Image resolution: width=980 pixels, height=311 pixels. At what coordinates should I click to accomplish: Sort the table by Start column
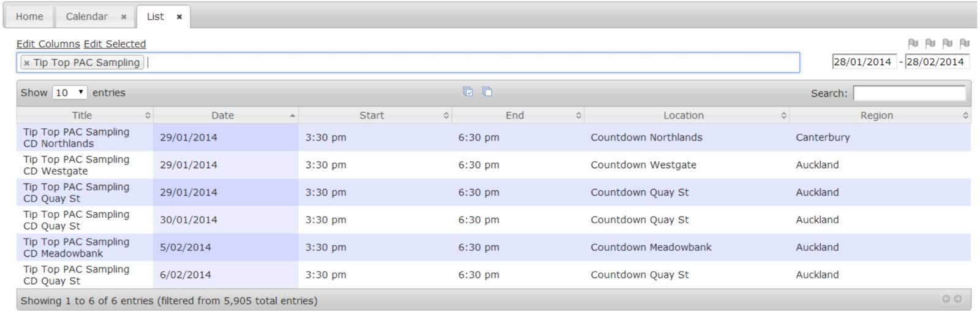(x=375, y=115)
